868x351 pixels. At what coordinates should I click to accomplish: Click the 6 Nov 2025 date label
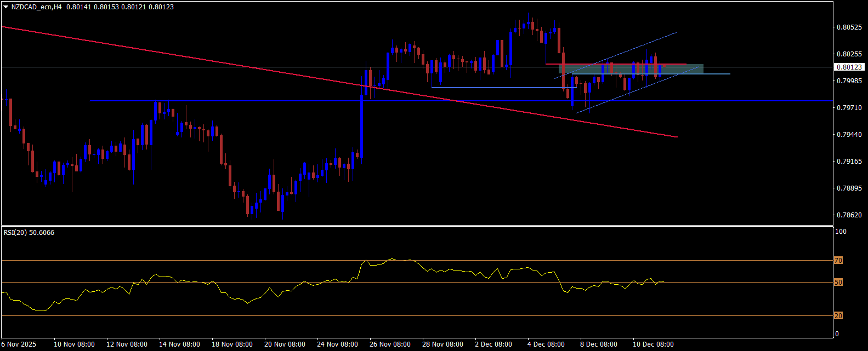19,344
